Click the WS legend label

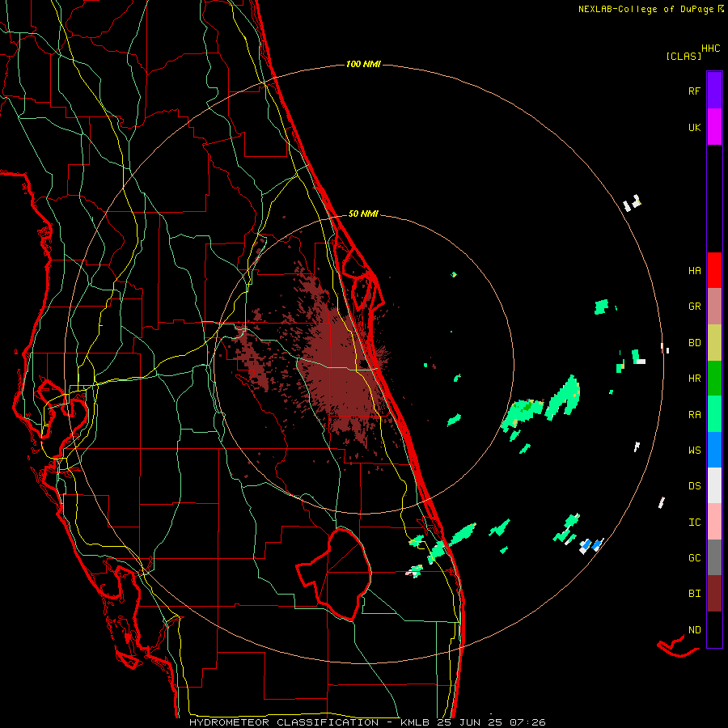point(694,451)
